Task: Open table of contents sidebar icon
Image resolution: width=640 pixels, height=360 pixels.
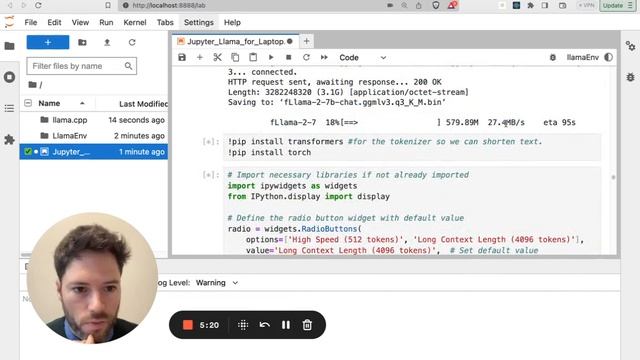Action: 9,108
